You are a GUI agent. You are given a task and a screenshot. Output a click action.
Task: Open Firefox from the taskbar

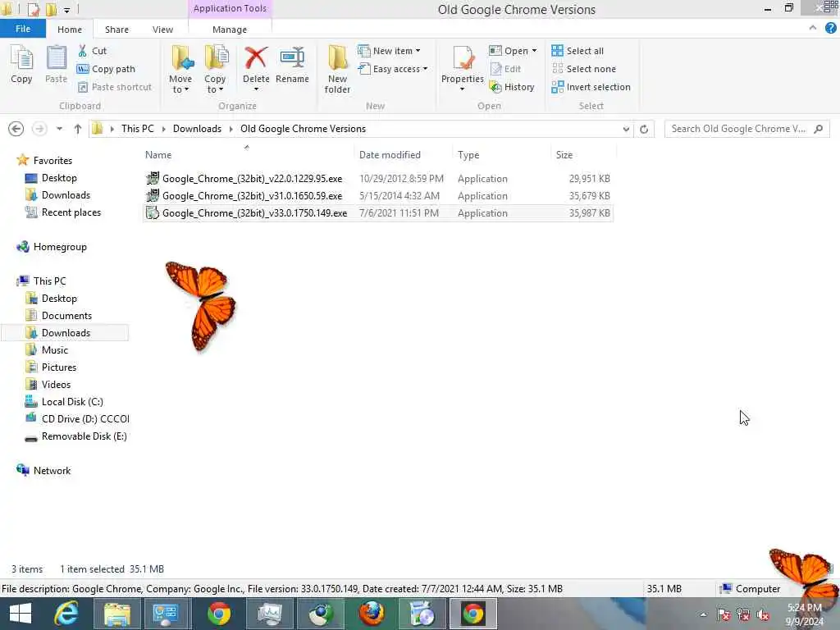click(371, 614)
